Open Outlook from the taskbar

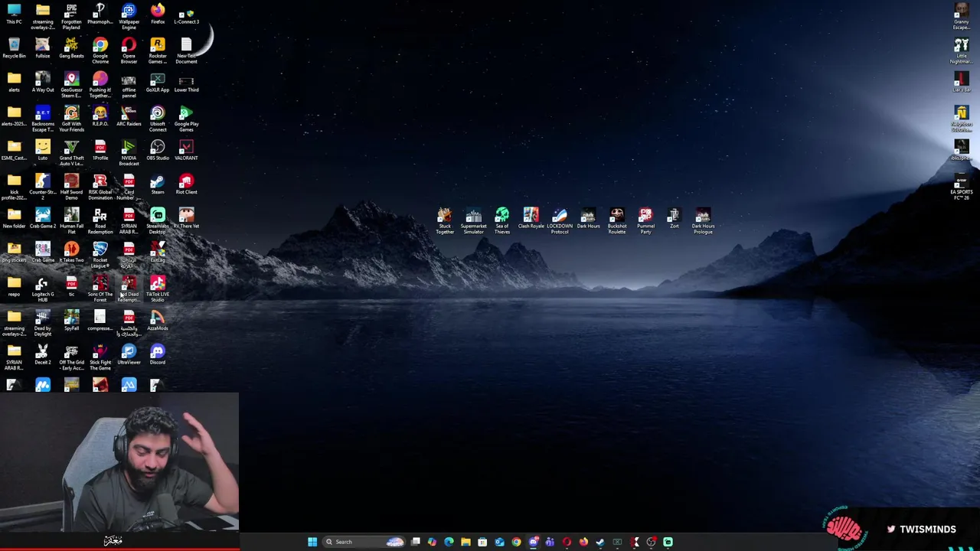coord(499,542)
